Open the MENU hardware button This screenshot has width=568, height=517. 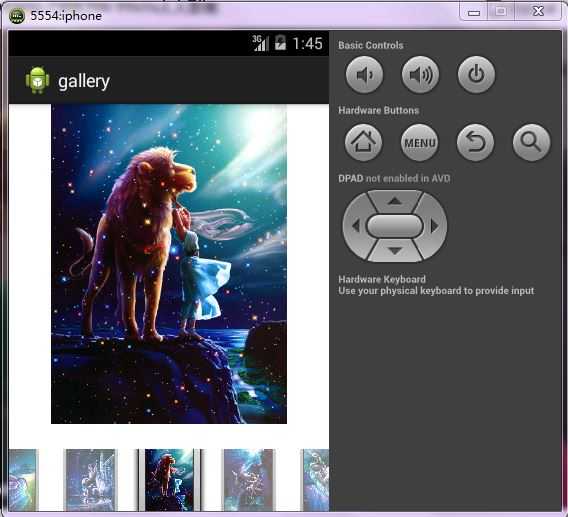click(x=419, y=142)
